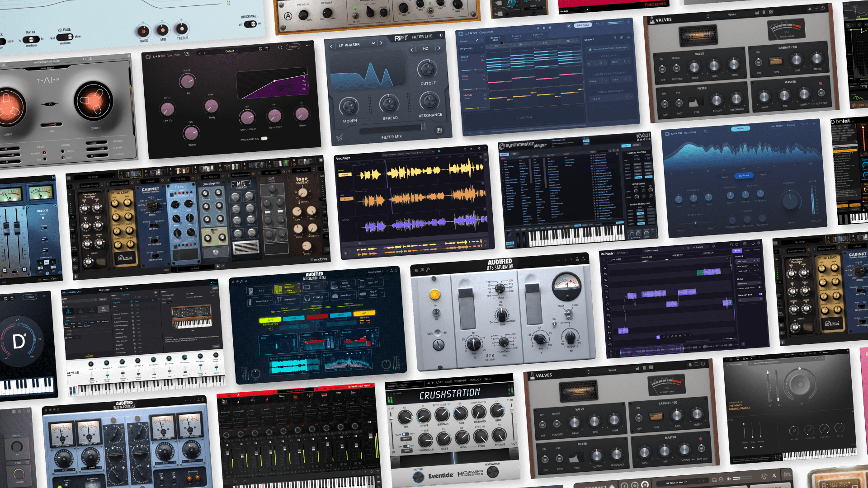Open the keyboard panel in Rift Filter Lite
The height and width of the screenshot is (488, 868).
click(439, 130)
